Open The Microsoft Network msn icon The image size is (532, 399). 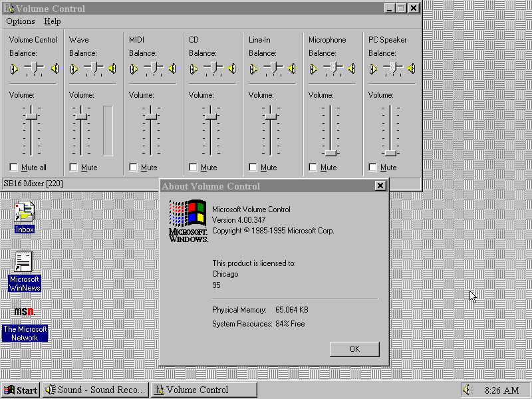click(x=25, y=312)
